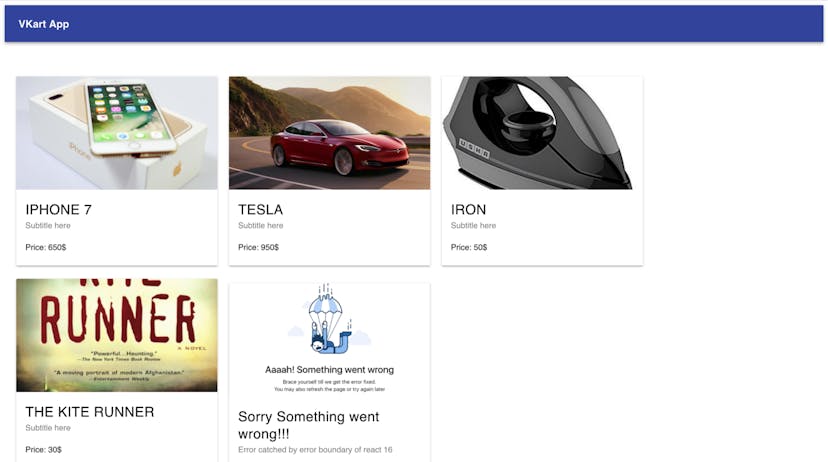Screen dimensions: 828x462
Task: Click 'Aaaah! Something went wrong' message
Action: point(330,370)
